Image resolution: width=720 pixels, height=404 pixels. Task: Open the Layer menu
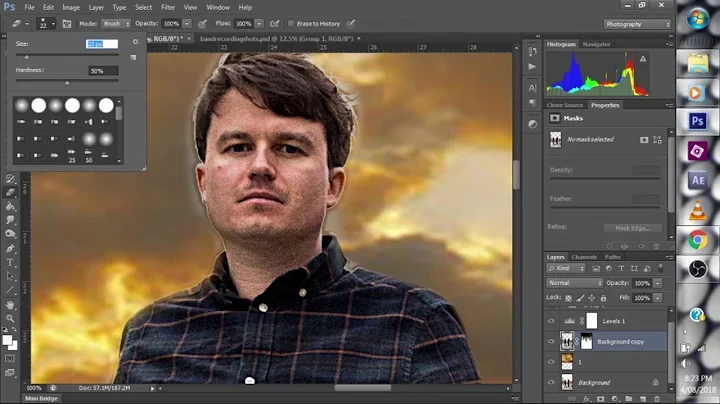[96, 7]
